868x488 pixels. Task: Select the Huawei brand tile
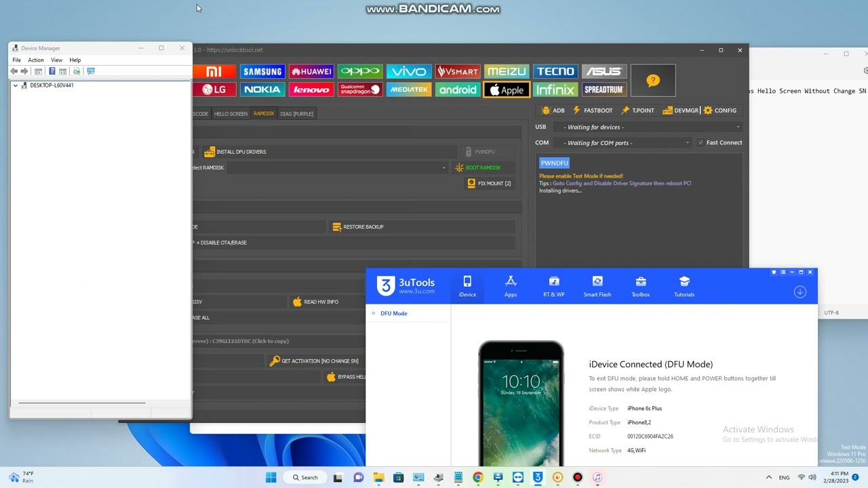click(311, 71)
